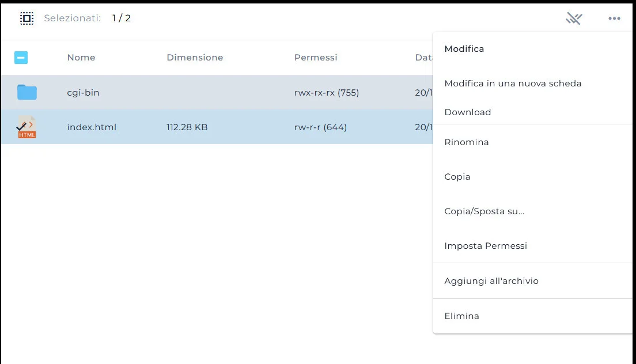Open Copia/Sposta su... dialog
Image resolution: width=636 pixels, height=364 pixels.
point(484,211)
